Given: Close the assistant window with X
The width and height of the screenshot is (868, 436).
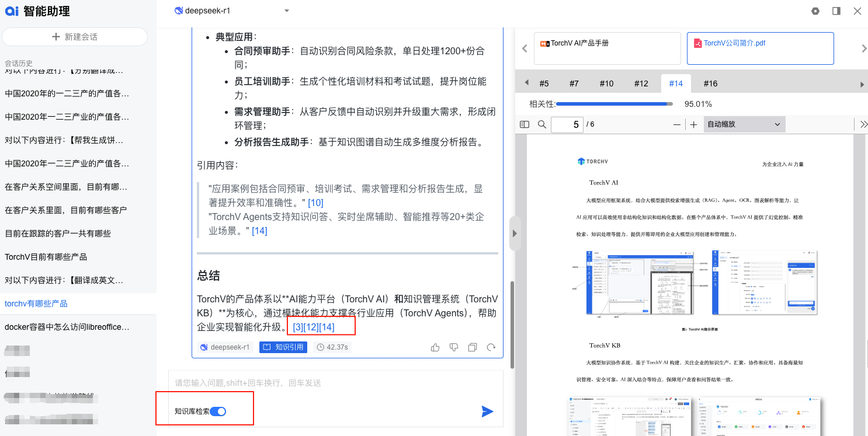Looking at the screenshot, I should (x=857, y=11).
